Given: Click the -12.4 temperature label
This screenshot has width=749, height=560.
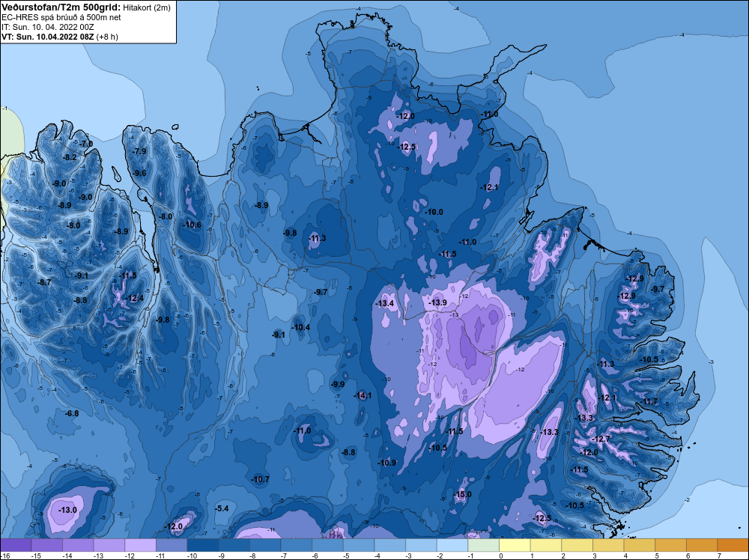Looking at the screenshot, I should 134,299.
